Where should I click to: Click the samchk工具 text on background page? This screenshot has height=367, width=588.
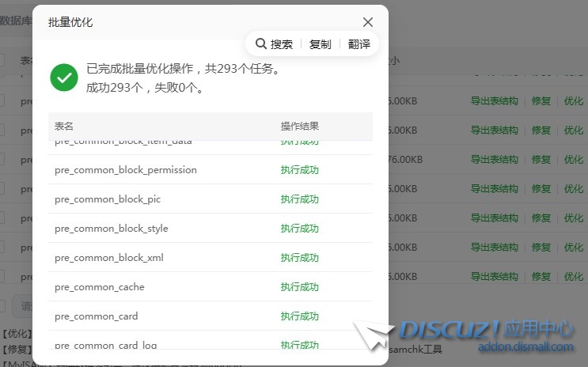[415, 350]
